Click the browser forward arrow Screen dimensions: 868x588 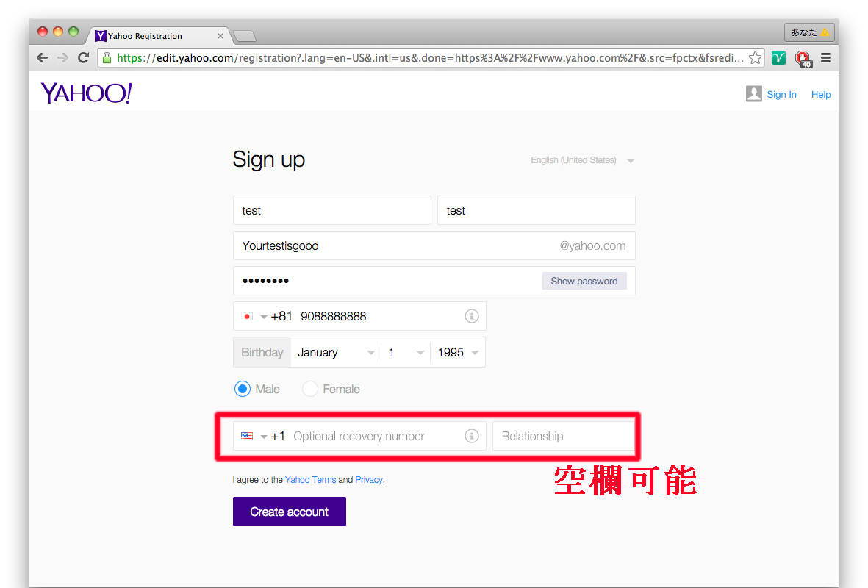(62, 57)
